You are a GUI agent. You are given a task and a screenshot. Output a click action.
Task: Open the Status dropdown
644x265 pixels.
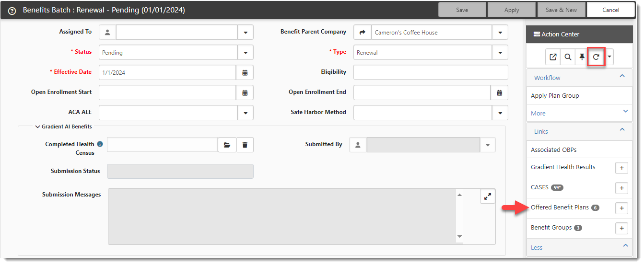pos(246,53)
